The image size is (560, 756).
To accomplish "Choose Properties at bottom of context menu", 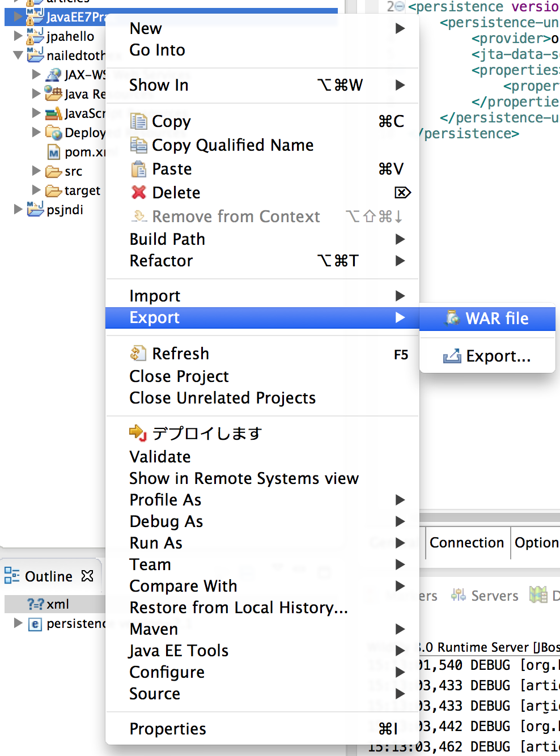I will pyautogui.click(x=168, y=729).
